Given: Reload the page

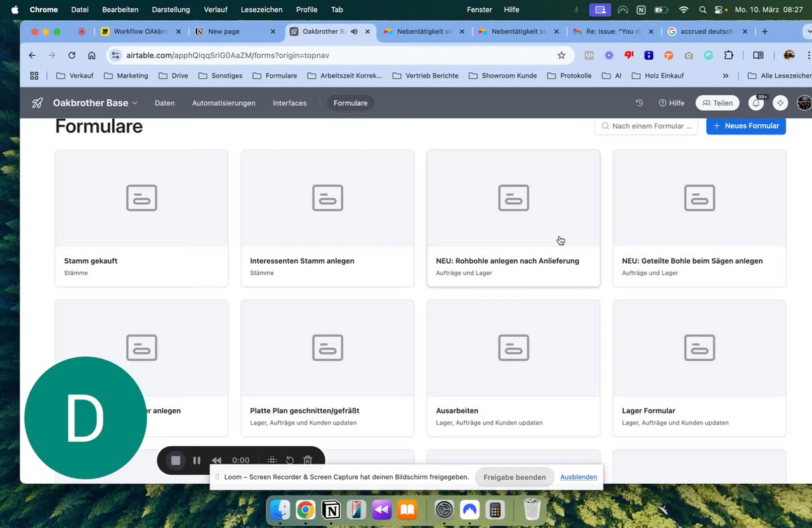Looking at the screenshot, I should coord(72,55).
